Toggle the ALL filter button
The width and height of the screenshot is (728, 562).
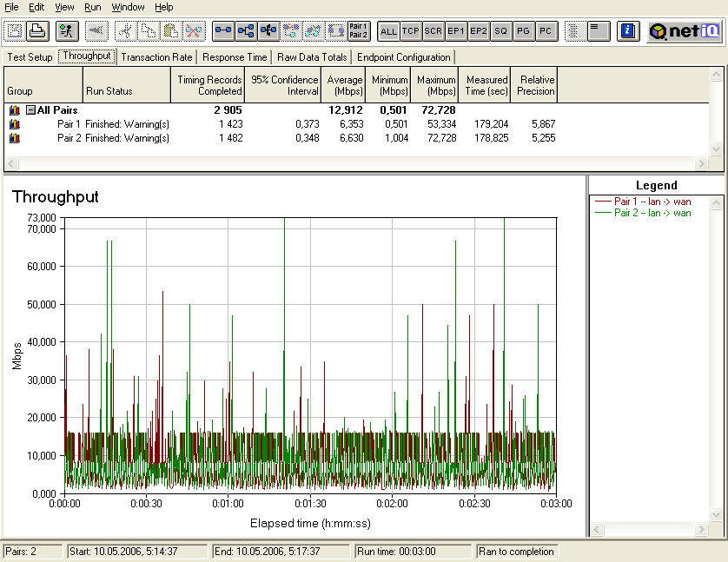(x=388, y=31)
